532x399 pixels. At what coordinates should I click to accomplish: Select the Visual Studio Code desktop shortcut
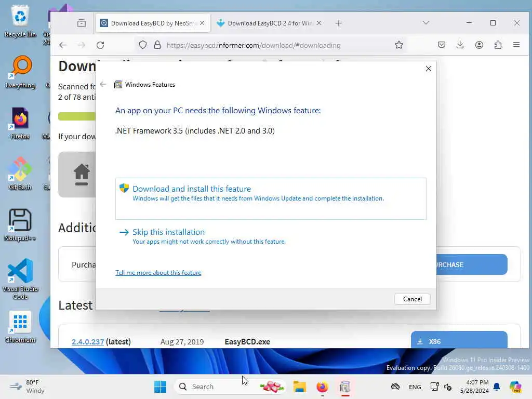point(20,279)
